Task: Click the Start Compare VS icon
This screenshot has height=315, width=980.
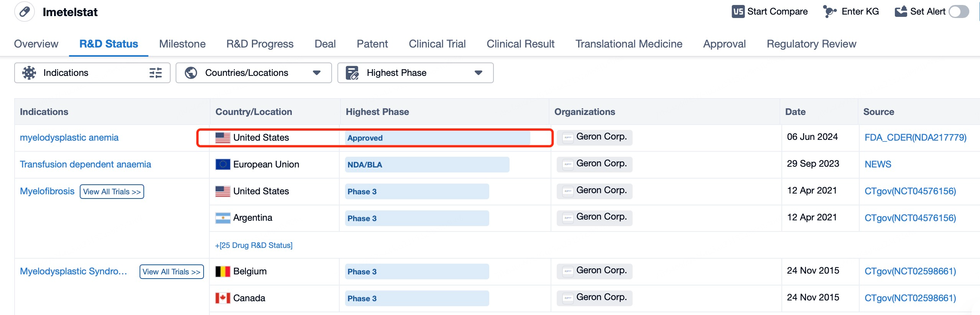Action: click(738, 12)
